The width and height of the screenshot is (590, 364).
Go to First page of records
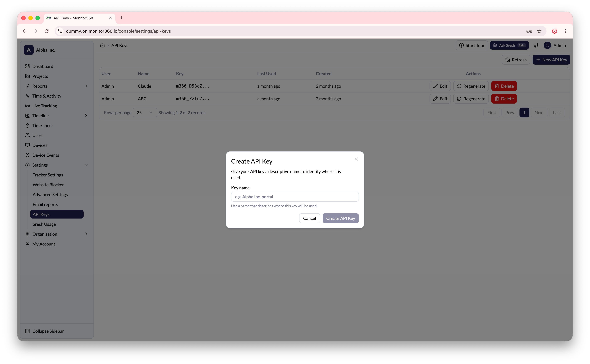point(492,112)
